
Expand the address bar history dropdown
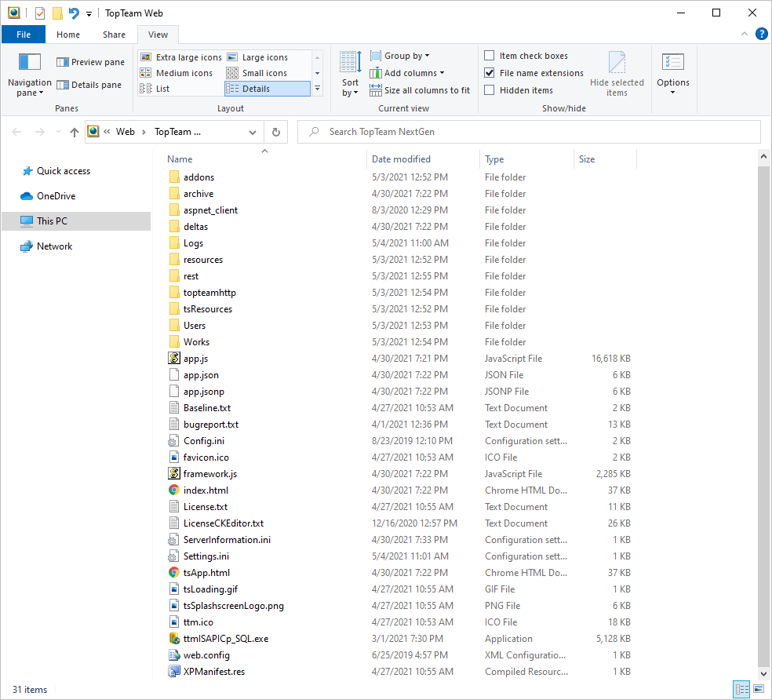coord(253,132)
